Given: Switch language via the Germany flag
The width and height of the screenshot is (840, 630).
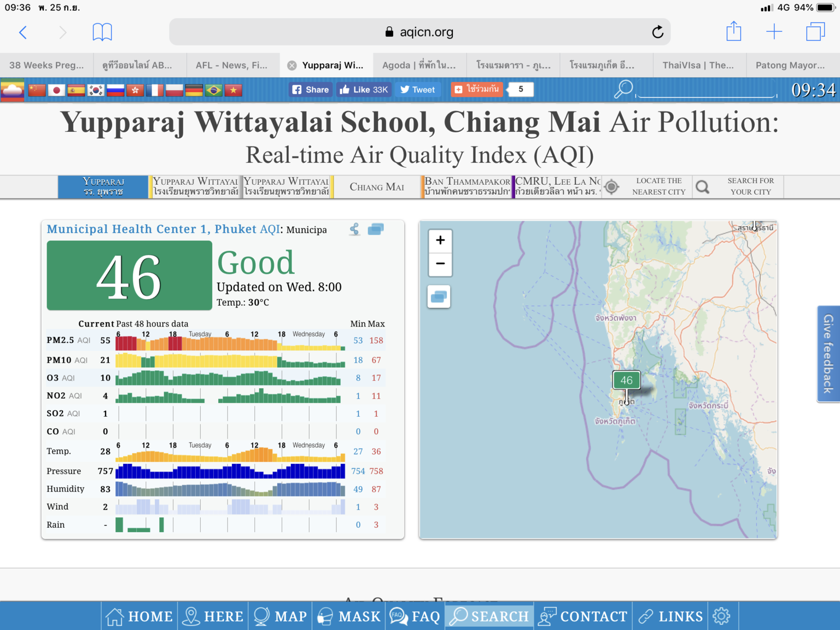Looking at the screenshot, I should click(194, 90).
